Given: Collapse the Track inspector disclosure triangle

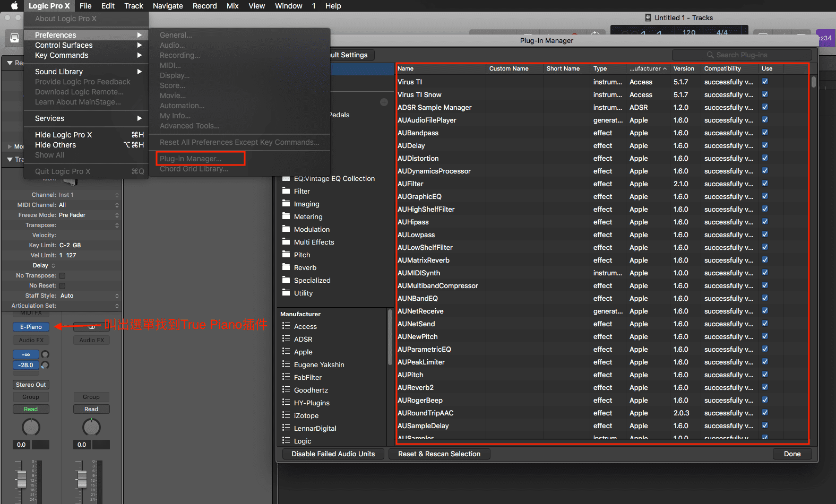Looking at the screenshot, I should 10,160.
